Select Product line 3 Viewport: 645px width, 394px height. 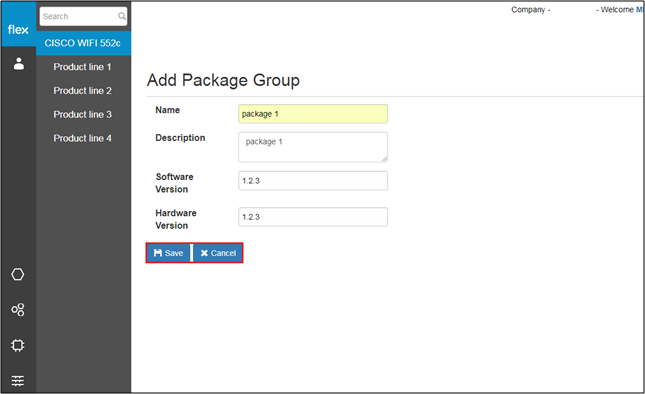pyautogui.click(x=82, y=115)
